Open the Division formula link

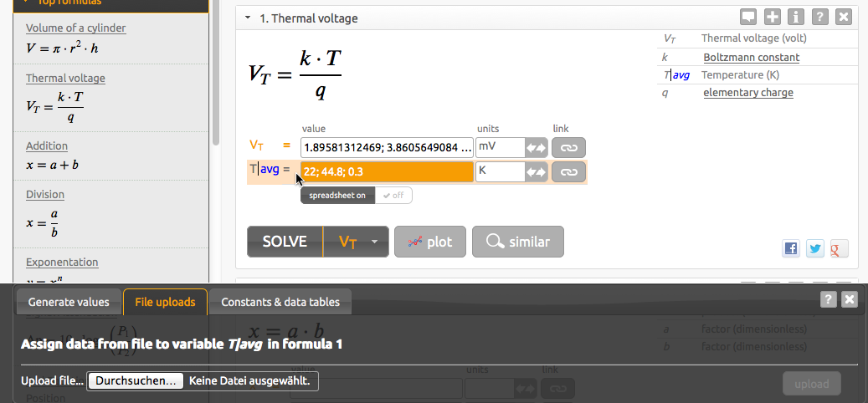click(45, 194)
